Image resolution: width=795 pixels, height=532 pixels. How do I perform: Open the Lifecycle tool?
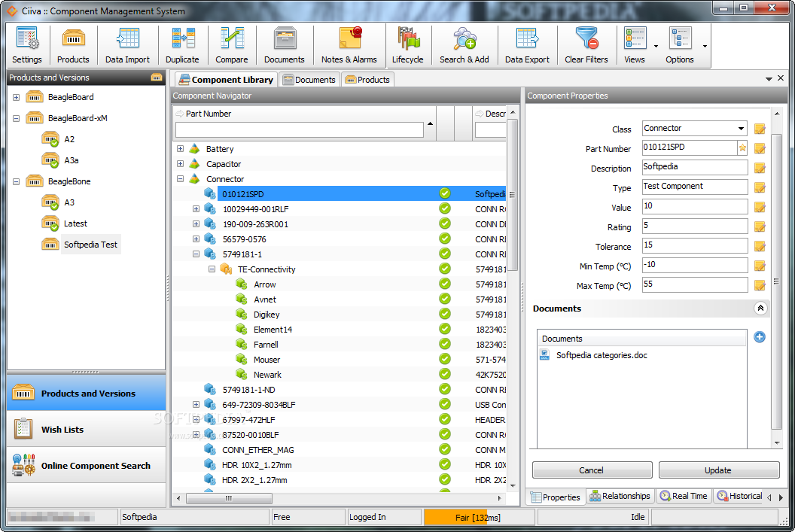[407, 46]
